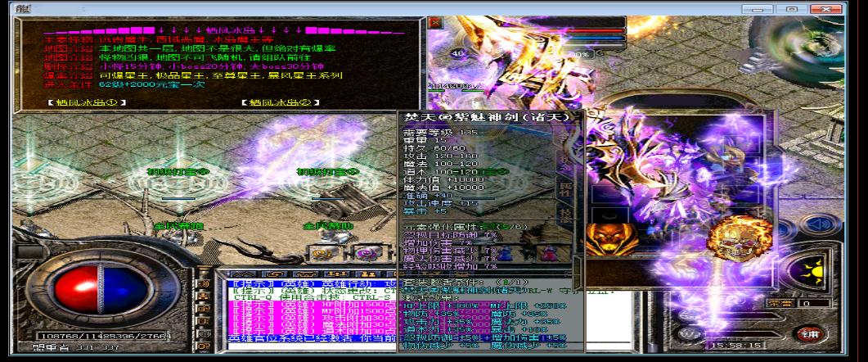Image resolution: width=868 pixels, height=362 pixels.
Task: Click the left 初级加宝 NPC label
Action: [x=178, y=172]
